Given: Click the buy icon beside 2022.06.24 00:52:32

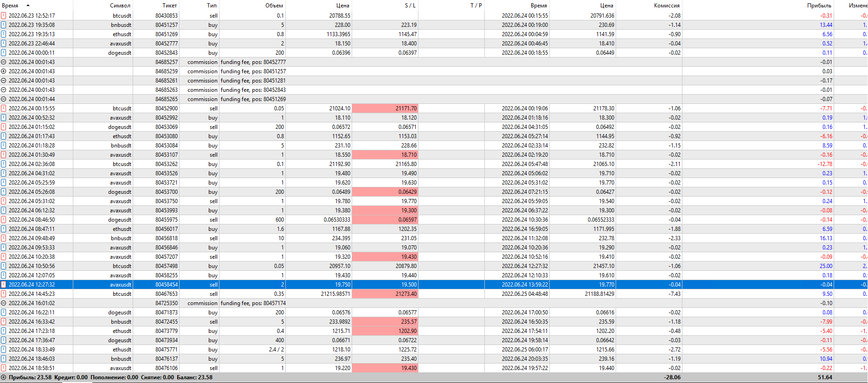Looking at the screenshot, I should (4, 117).
